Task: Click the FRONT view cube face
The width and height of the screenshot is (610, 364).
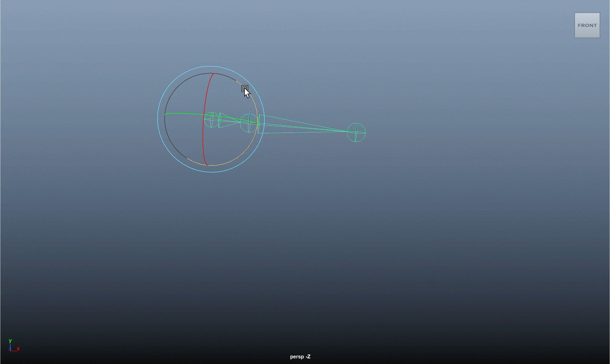Action: point(587,25)
